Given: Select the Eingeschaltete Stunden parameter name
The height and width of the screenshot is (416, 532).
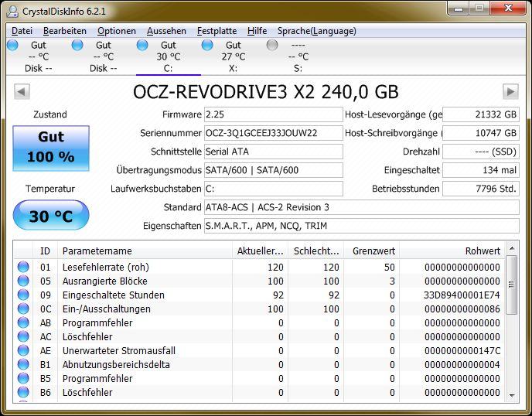Looking at the screenshot, I should pos(114,295).
